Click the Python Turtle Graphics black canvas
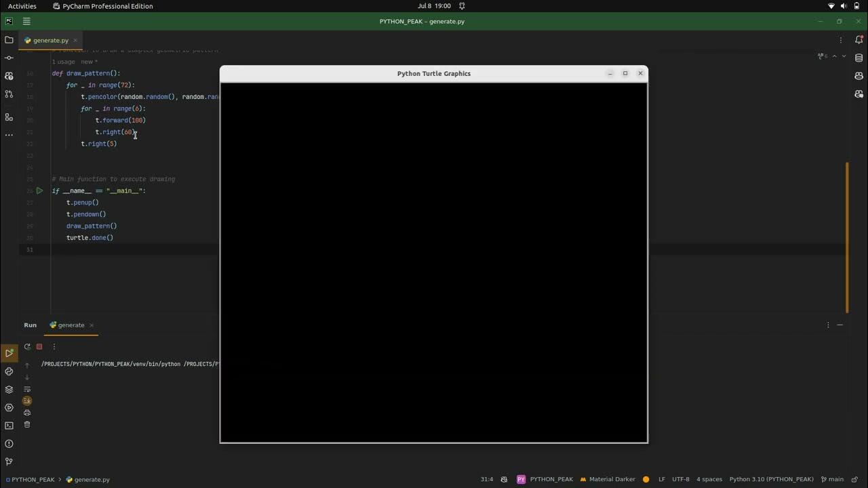Viewport: 868px width, 488px height. point(434,262)
